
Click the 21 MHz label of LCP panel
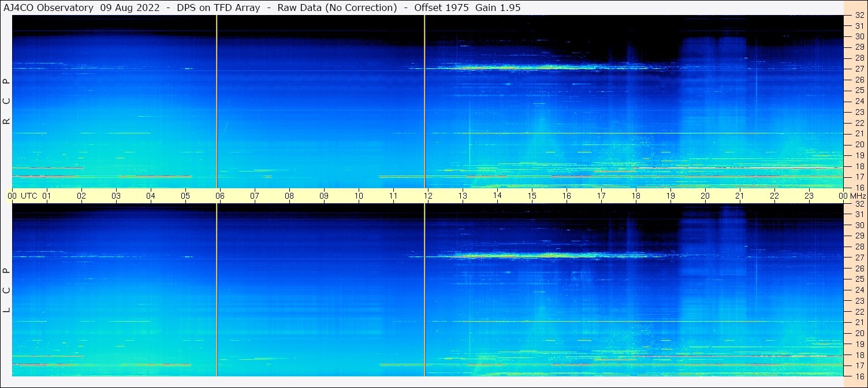[859, 322]
